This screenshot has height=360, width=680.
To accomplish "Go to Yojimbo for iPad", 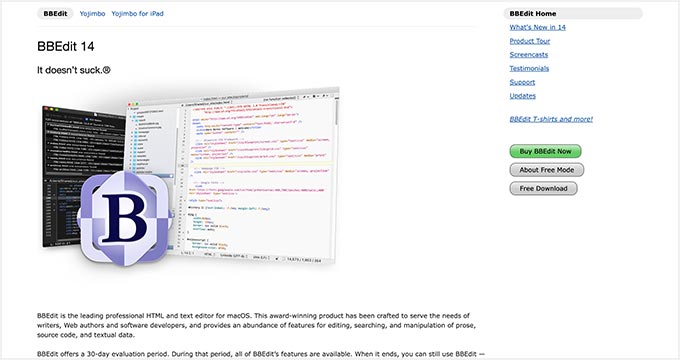I will pos(137,13).
